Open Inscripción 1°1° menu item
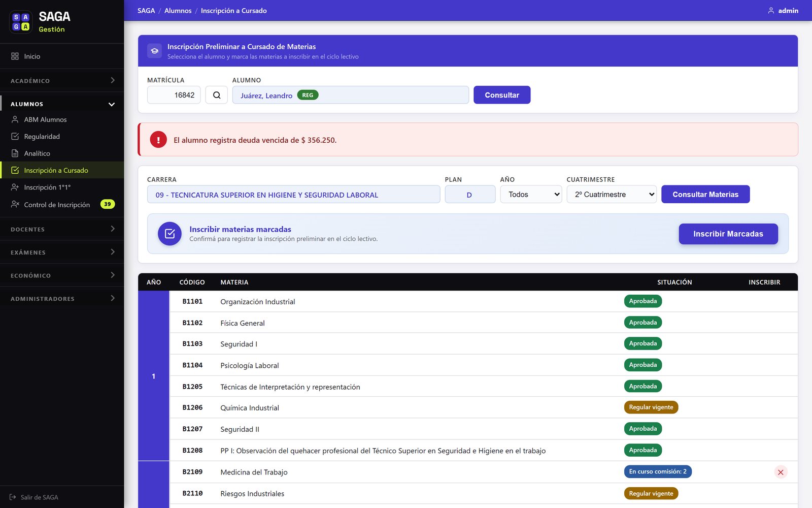Viewport: 812px width, 508px height. 62,187
